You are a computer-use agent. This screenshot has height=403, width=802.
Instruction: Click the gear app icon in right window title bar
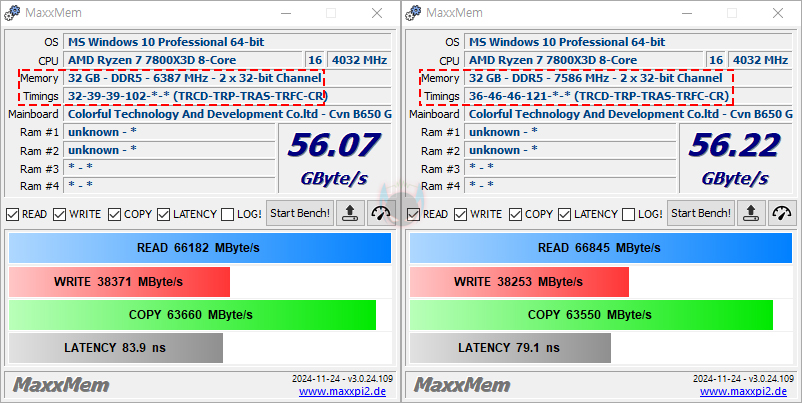pyautogui.click(x=413, y=13)
